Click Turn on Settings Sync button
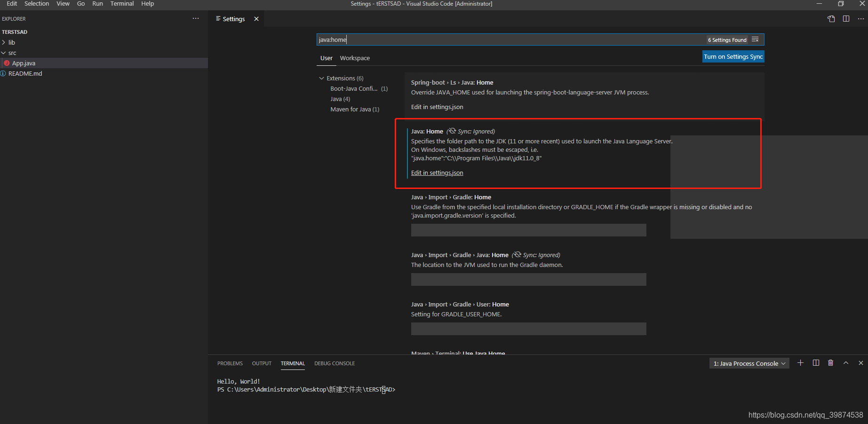Image resolution: width=868 pixels, height=424 pixels. coord(733,56)
